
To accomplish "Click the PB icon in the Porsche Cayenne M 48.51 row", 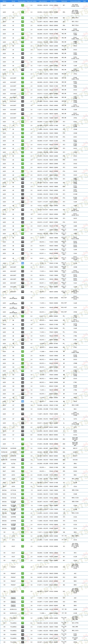I will (23, 456).
